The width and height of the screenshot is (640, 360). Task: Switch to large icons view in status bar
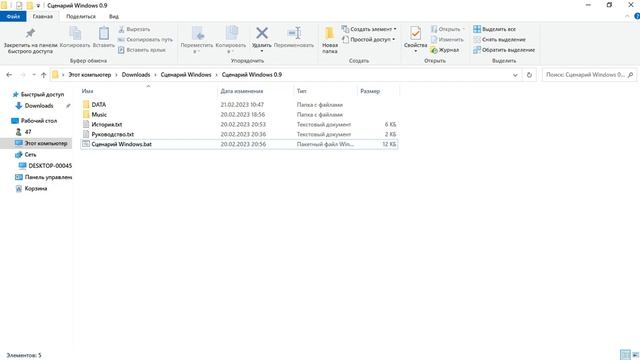(x=635, y=355)
